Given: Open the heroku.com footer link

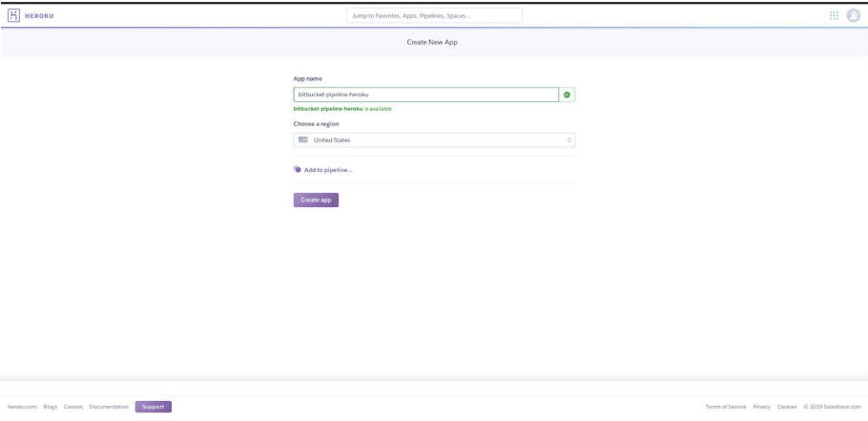Looking at the screenshot, I should click(22, 407).
